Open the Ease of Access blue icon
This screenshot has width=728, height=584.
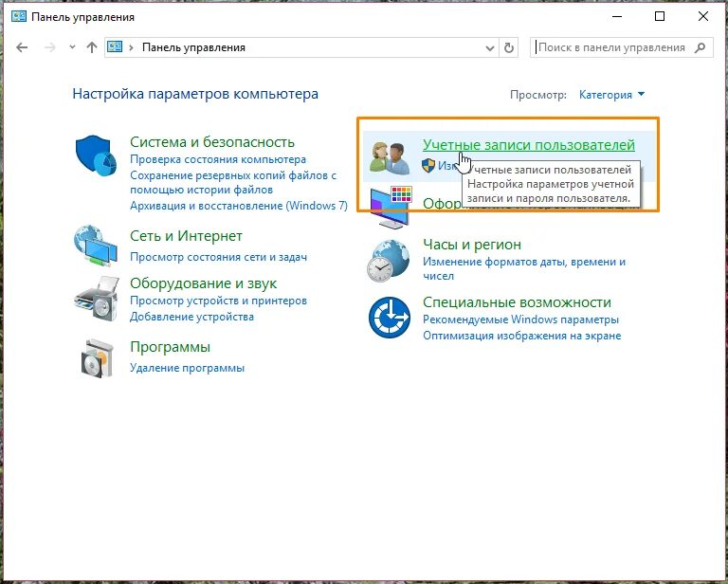tap(389, 317)
